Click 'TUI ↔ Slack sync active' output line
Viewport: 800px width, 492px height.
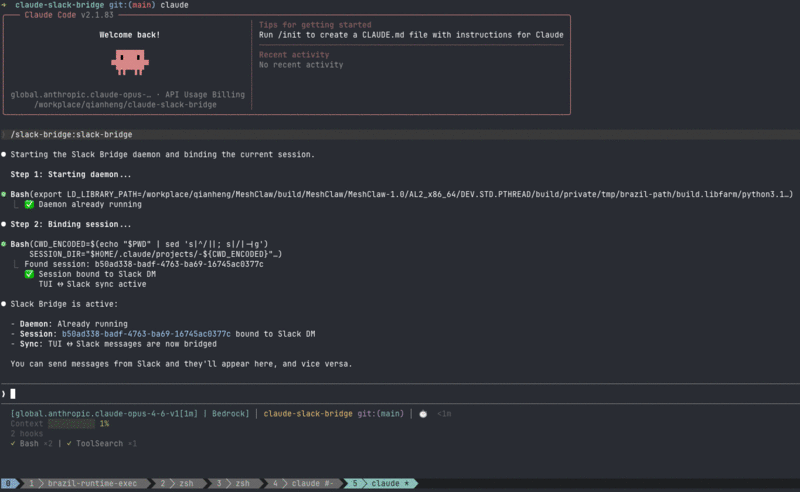(x=92, y=284)
